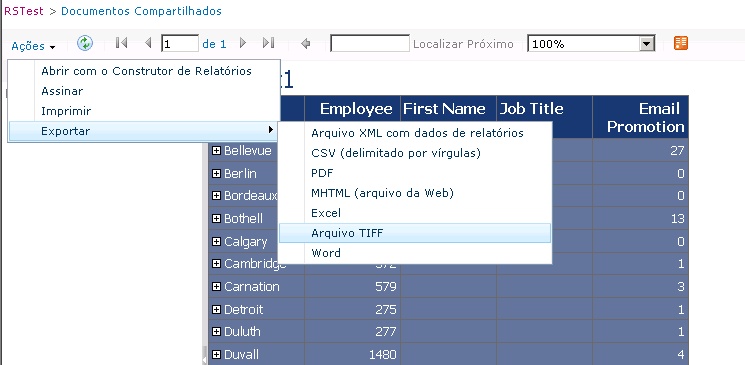Export as MHTML (arquivo da Web)
The width and height of the screenshot is (745, 365).
(x=415, y=193)
